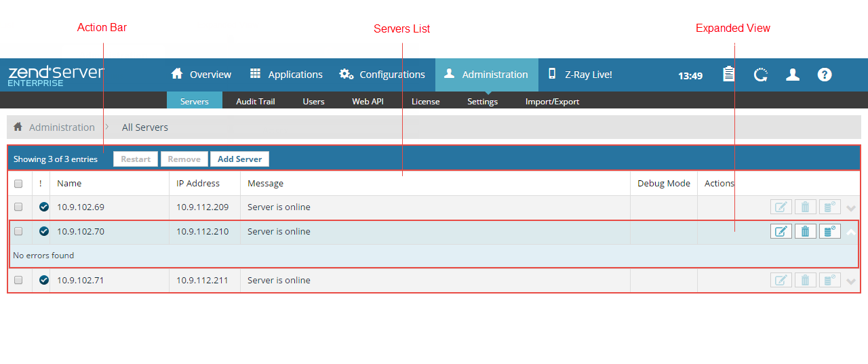Screen dimensions: 868x364
Task: Click database icon for server 10.9.102.70
Action: pos(829,232)
